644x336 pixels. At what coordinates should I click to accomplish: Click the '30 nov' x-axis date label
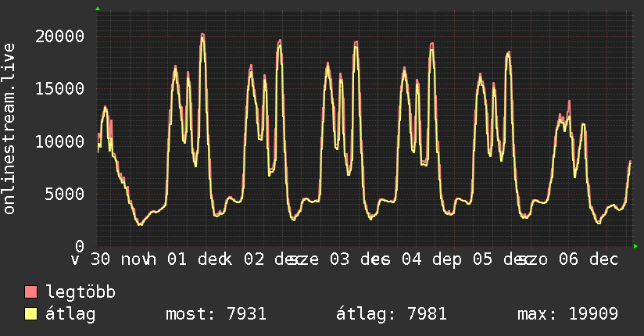click(119, 259)
